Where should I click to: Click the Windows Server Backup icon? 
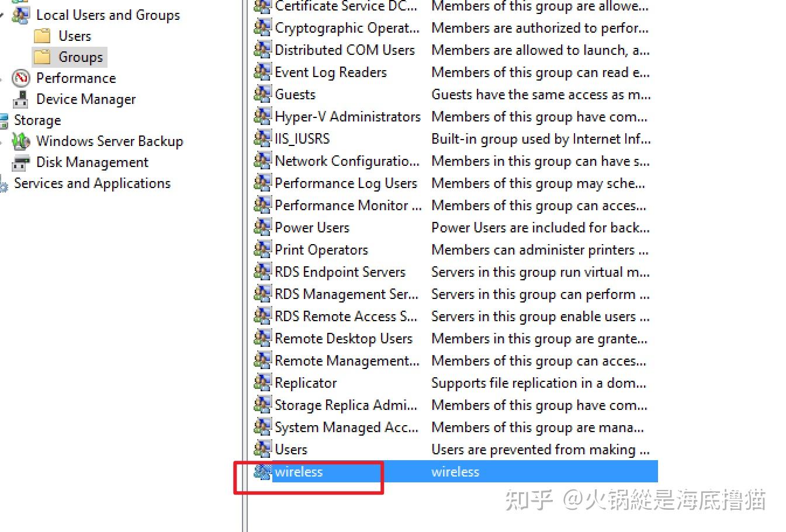[21, 141]
